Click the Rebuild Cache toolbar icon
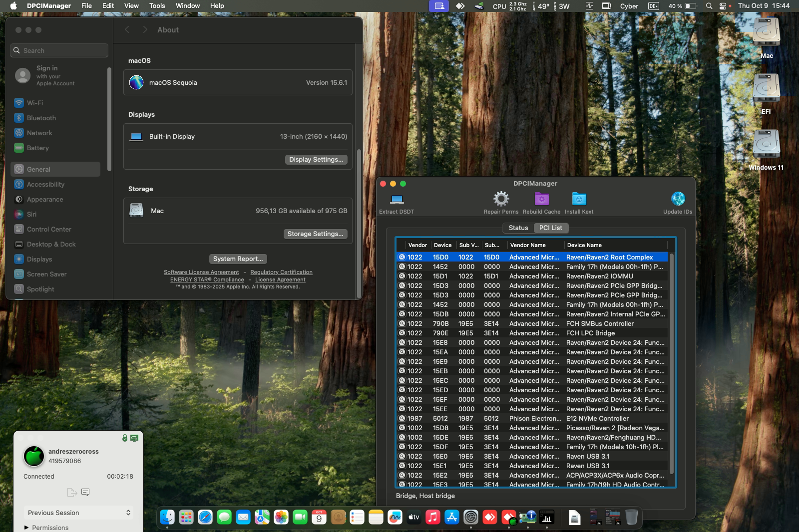This screenshot has height=532, width=799. coord(542,199)
